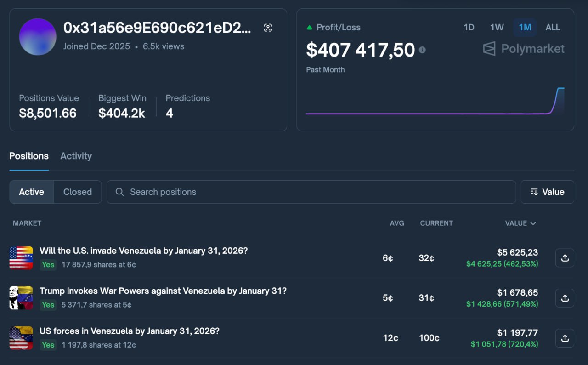The height and width of the screenshot is (365, 588).
Task: Open the profile avatar image
Action: pos(38,37)
